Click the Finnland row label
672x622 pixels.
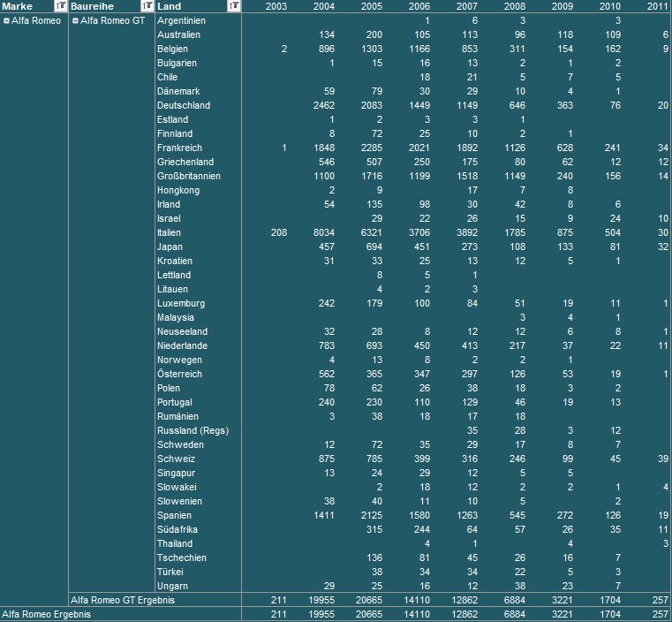[175, 133]
